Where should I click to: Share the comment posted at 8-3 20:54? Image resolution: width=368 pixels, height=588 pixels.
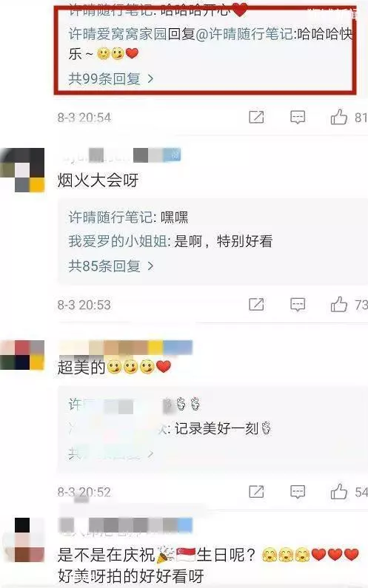click(x=256, y=118)
